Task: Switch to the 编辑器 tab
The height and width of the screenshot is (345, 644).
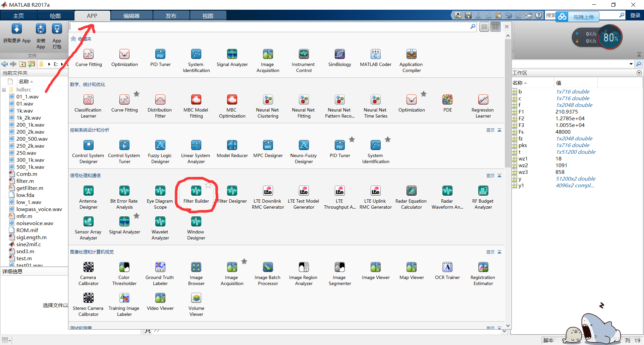Action: tap(131, 16)
